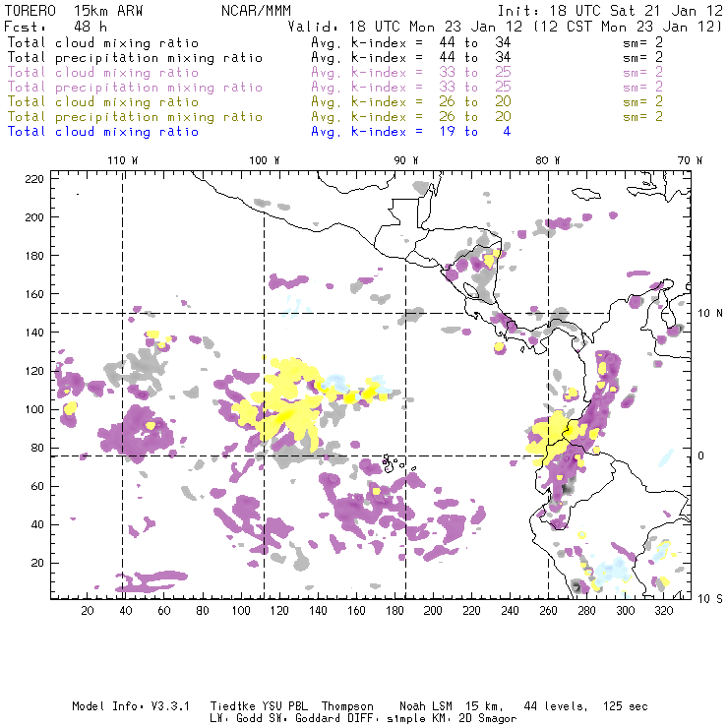Viewport: 728px width, 728px height.
Task: Select the 'NCAR/MMM' header label
Action: [256, 11]
